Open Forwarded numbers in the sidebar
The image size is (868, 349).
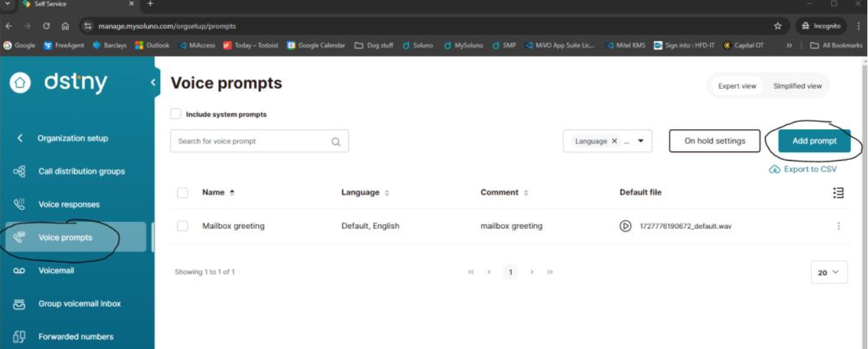pos(76,336)
